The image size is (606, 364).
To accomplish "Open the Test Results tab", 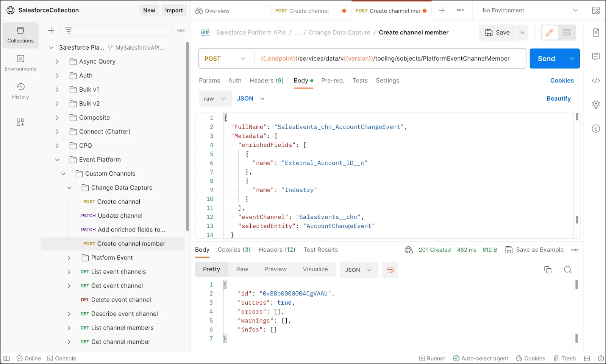I will 321,250.
